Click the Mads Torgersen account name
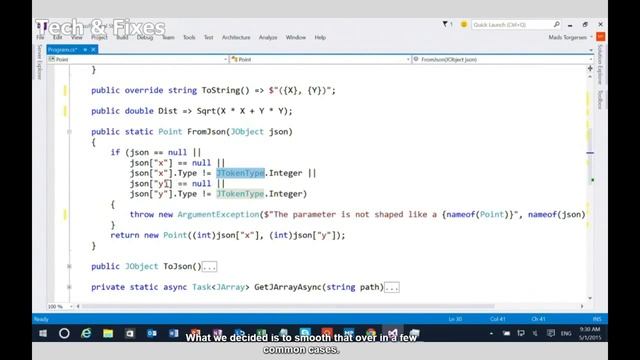The width and height of the screenshot is (640, 360). pyautogui.click(x=567, y=37)
